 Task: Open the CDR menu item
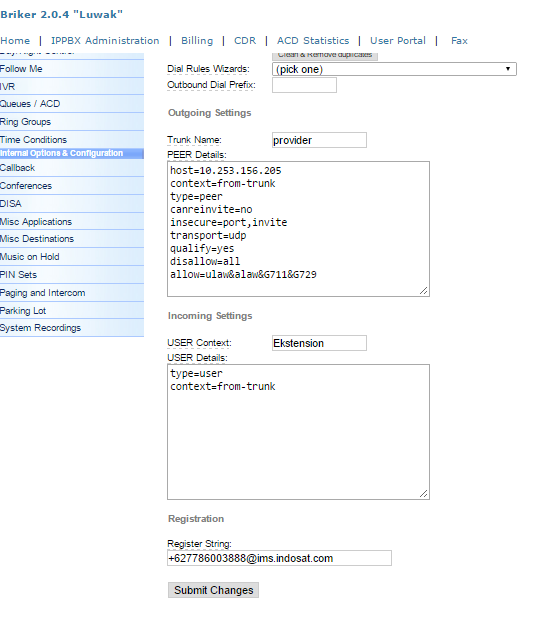pos(245,41)
